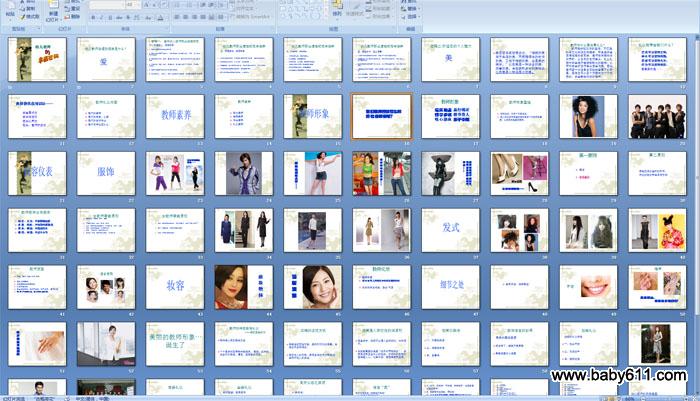The height and width of the screenshot is (401, 700).
Task: Click the Bullets list icon
Action: (178, 4)
